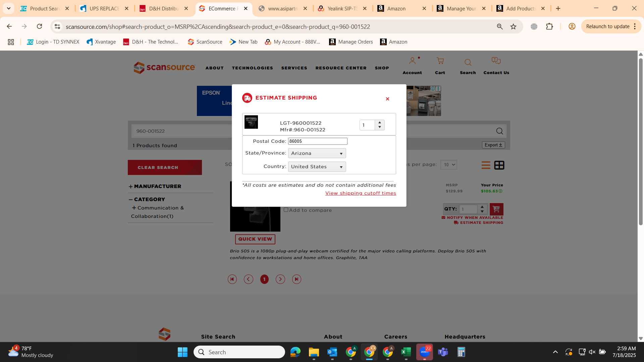
Task: Click the price info icon next to $105.63
Action: tap(500, 191)
